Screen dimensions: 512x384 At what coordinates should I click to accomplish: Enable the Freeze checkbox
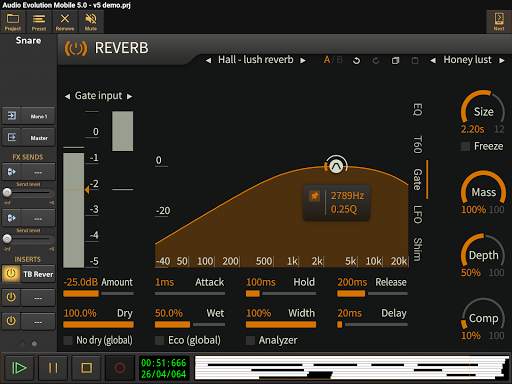coord(465,146)
